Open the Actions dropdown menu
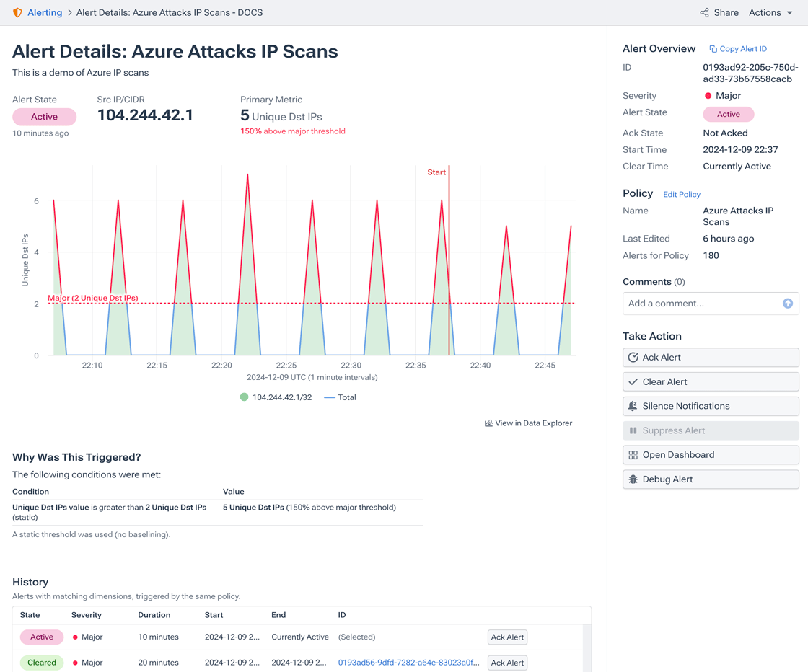Viewport: 808px width, 672px height. pyautogui.click(x=770, y=12)
